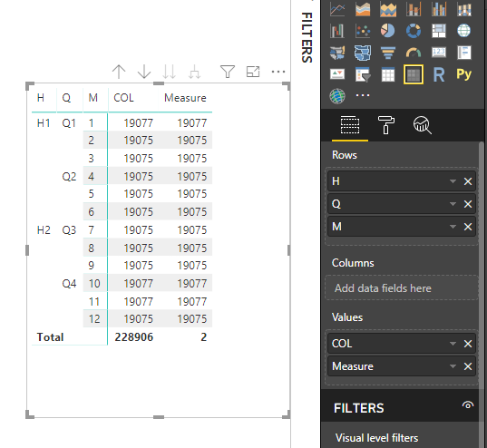
Task: Open dropdown for H row field
Action: click(453, 181)
